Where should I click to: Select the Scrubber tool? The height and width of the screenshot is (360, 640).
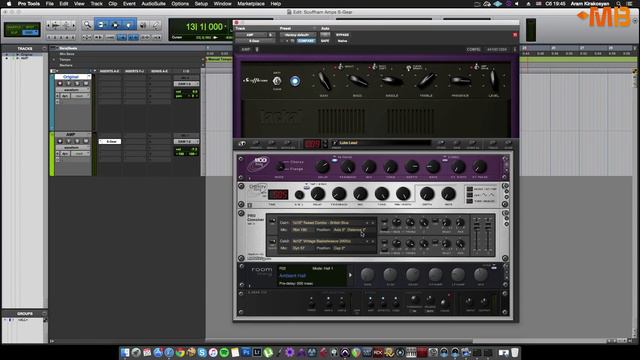pyautogui.click(x=143, y=25)
